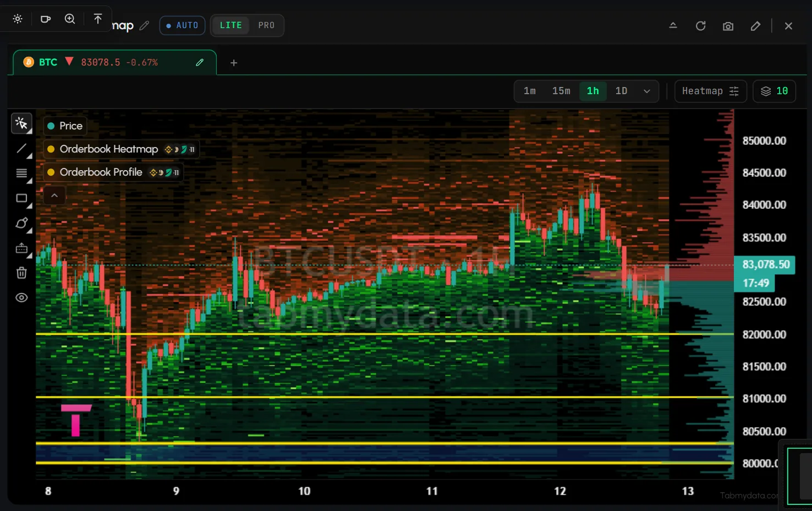Add a new tab with the plus button
Image resolution: width=812 pixels, height=511 pixels.
(234, 63)
